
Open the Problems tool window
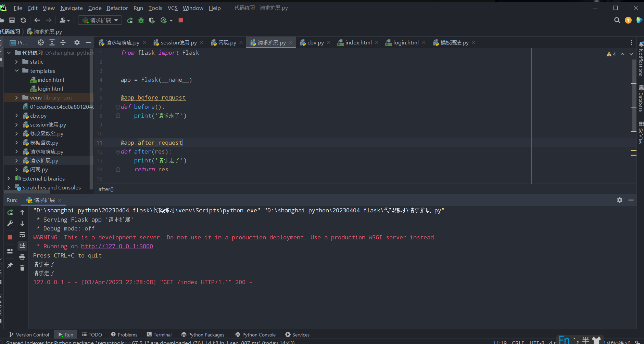[x=124, y=335]
